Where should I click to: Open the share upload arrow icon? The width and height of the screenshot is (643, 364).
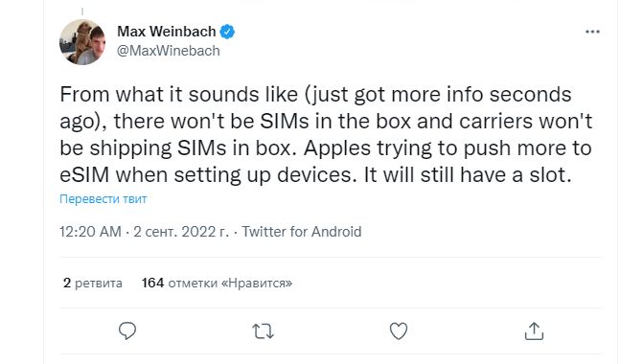click(534, 330)
